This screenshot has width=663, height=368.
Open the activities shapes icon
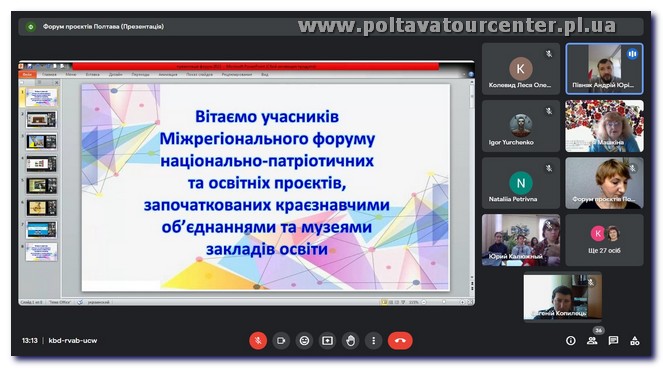635,341
